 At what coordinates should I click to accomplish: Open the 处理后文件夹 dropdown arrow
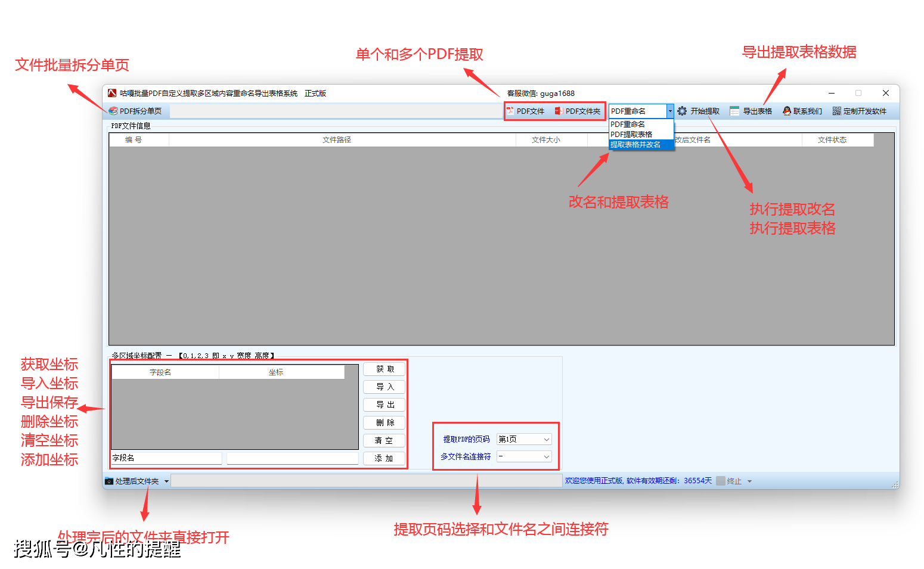166,481
